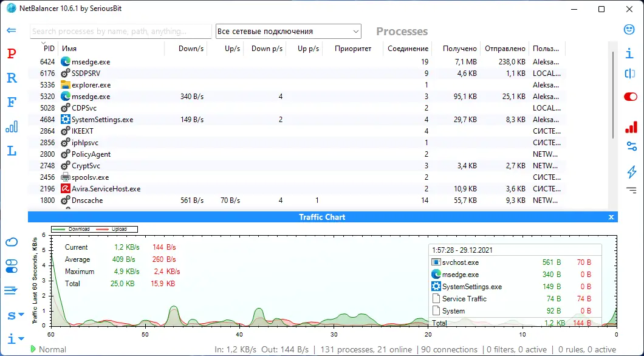Click the NetBalancer globe icon in title bar
Viewport: 644px width, 356px height.
pos(11,9)
